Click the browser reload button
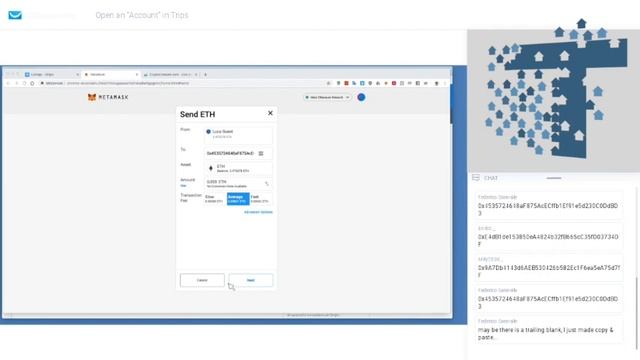The image size is (640, 360). [24, 83]
